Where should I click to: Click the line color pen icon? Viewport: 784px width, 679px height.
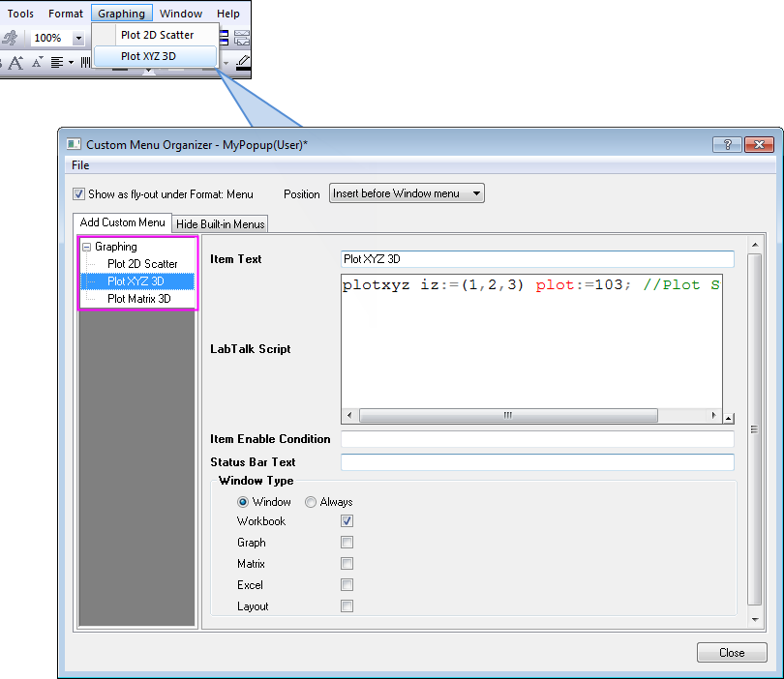[242, 62]
